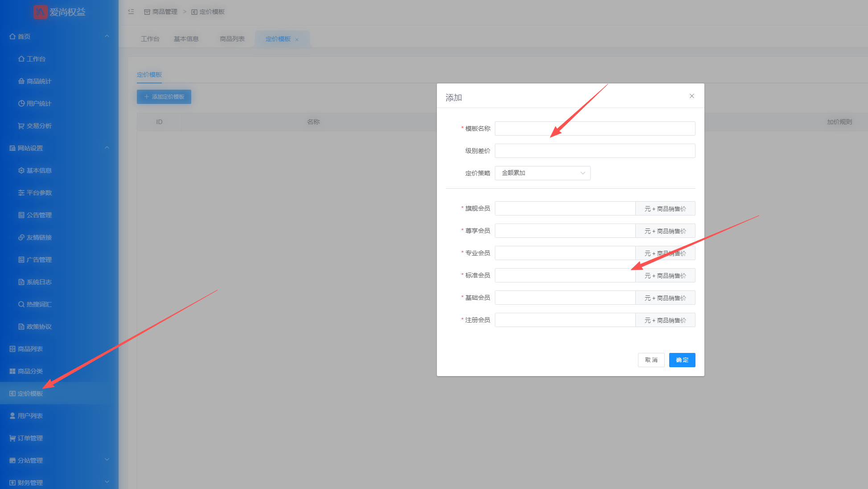868x489 pixels.
Task: Click the sidebar collapse icon in header
Action: (x=131, y=12)
